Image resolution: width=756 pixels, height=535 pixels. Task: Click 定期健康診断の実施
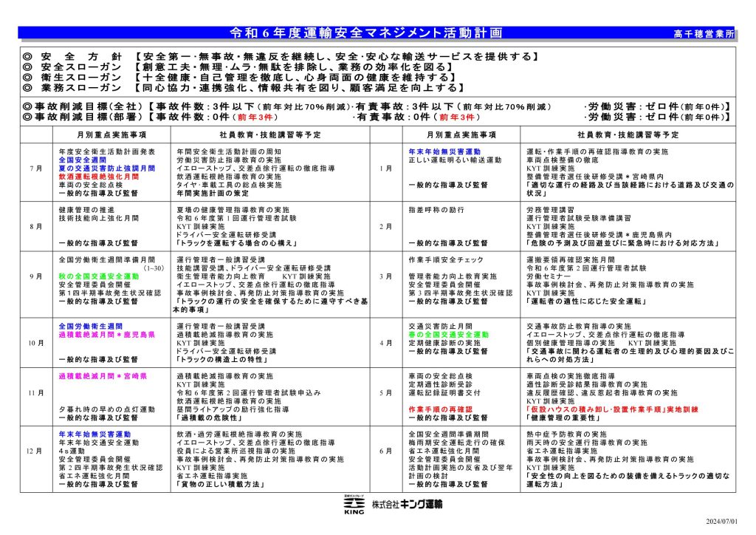[x=444, y=343]
